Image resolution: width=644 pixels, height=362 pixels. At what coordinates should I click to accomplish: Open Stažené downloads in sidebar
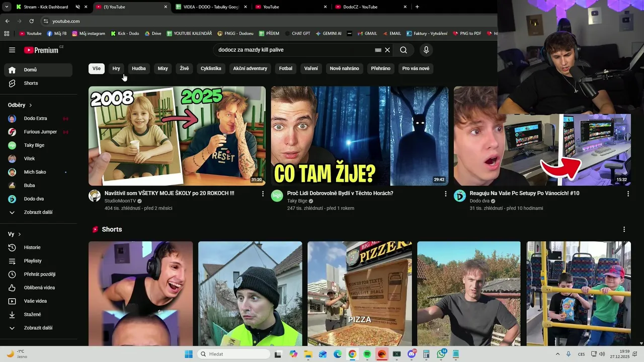[38, 314]
